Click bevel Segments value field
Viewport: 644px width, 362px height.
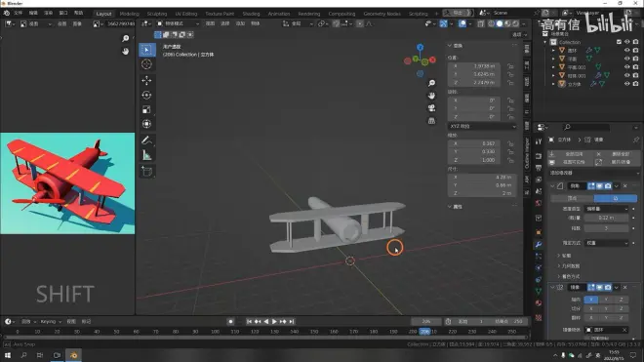(607, 228)
